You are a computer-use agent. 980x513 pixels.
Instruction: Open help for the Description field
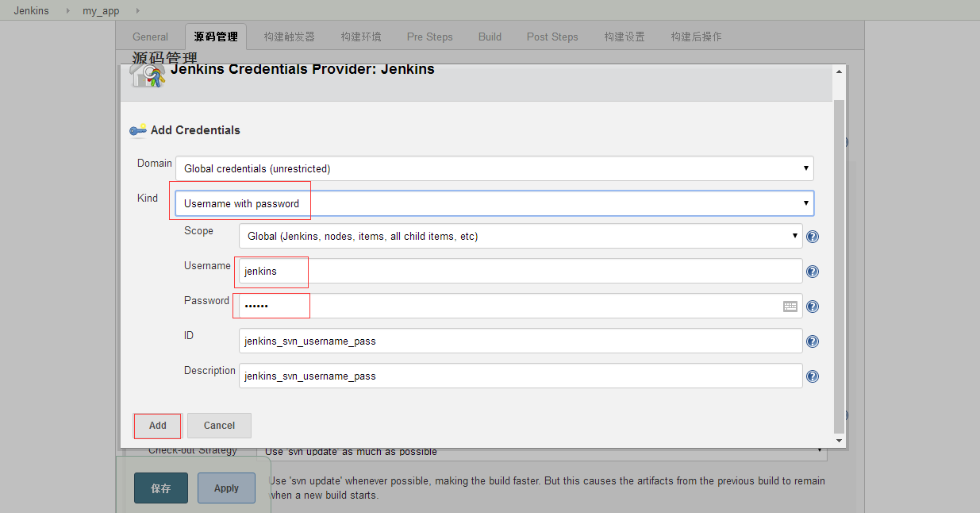pos(813,376)
